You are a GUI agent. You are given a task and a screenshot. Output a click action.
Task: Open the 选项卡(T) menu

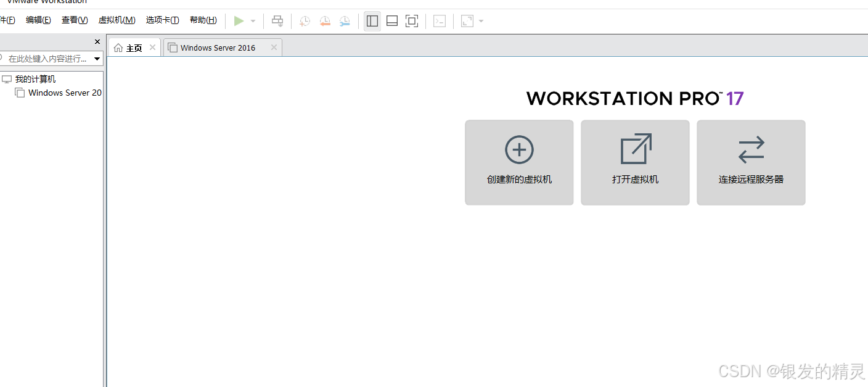pos(162,20)
